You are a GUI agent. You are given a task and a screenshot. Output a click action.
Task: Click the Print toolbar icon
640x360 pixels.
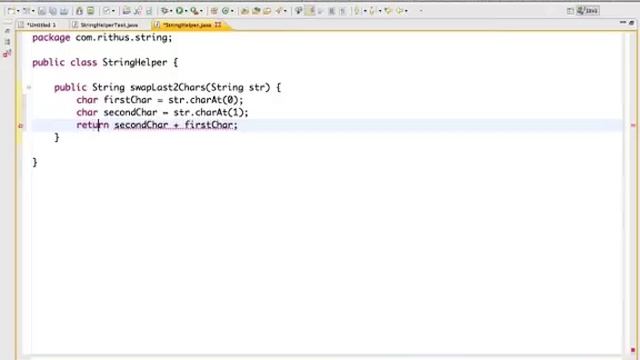[x=64, y=11]
